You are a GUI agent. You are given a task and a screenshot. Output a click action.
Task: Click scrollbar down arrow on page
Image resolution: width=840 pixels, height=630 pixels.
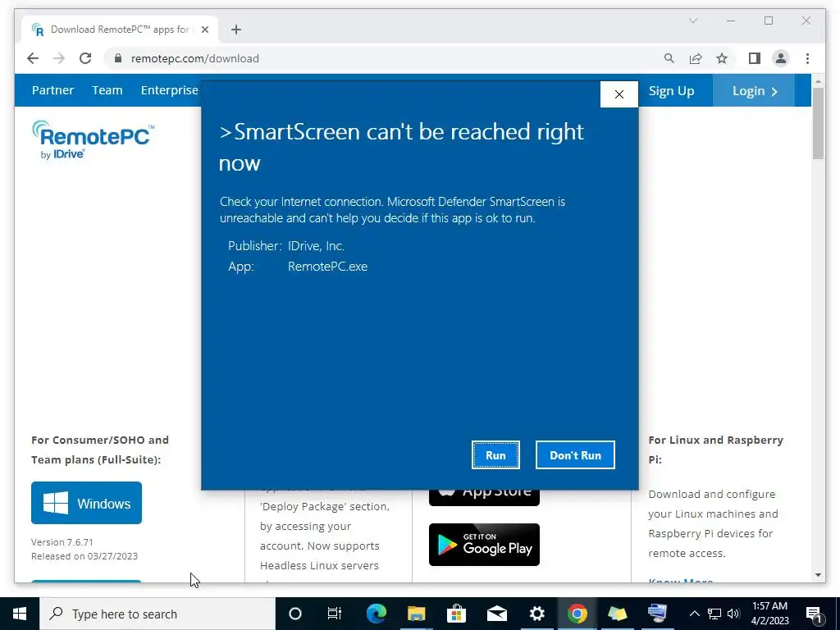tap(818, 575)
